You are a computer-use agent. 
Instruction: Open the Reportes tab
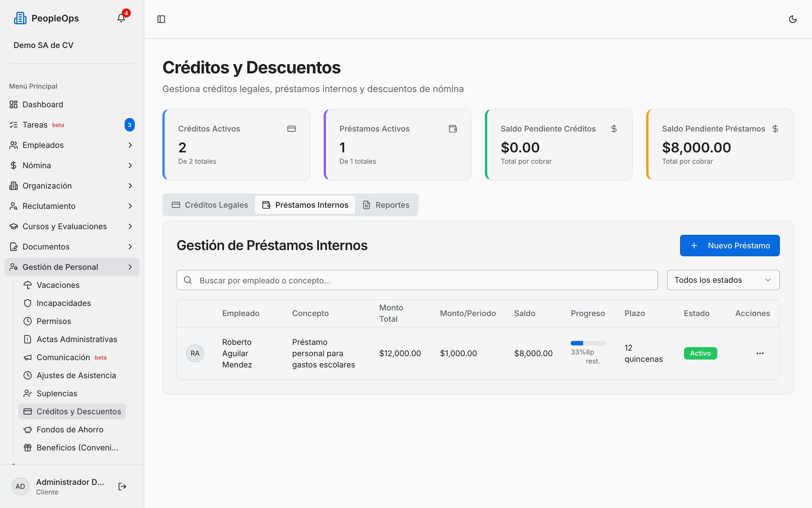[x=386, y=205]
